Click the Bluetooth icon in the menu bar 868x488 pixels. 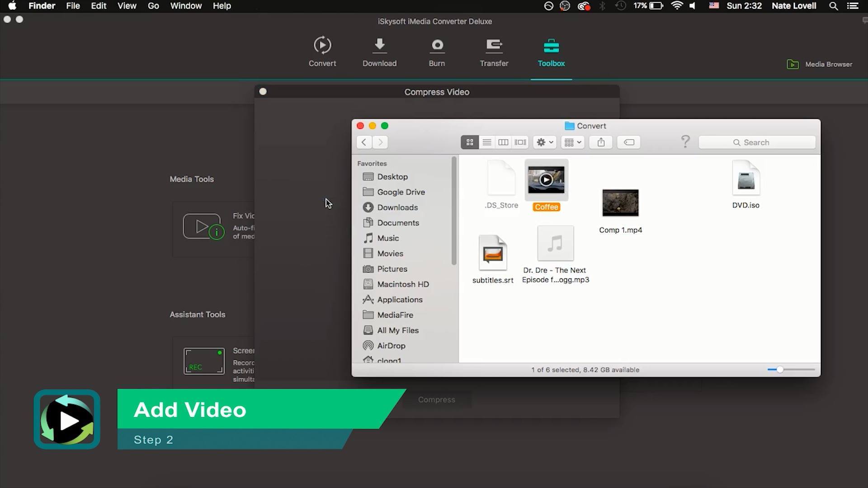tap(602, 6)
